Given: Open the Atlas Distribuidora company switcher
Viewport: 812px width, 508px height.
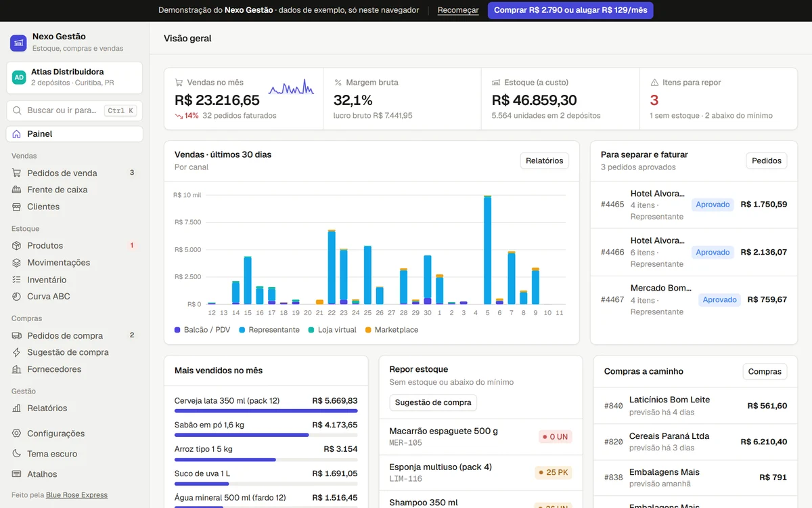Looking at the screenshot, I should pyautogui.click(x=74, y=77).
